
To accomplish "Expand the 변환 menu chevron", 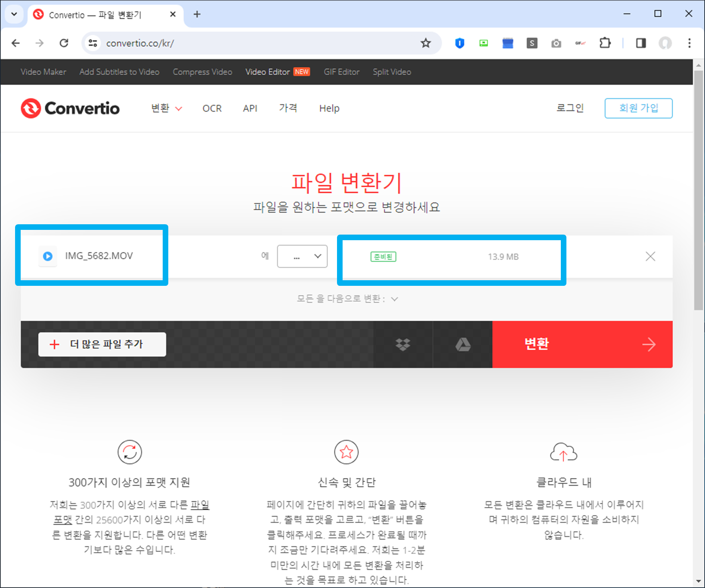I will tap(179, 108).
